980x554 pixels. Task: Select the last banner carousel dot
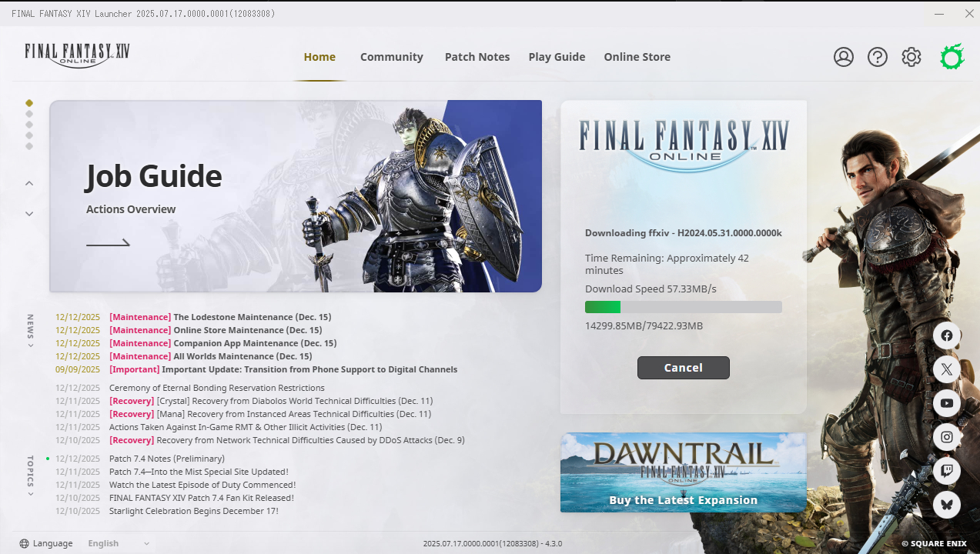[29, 146]
